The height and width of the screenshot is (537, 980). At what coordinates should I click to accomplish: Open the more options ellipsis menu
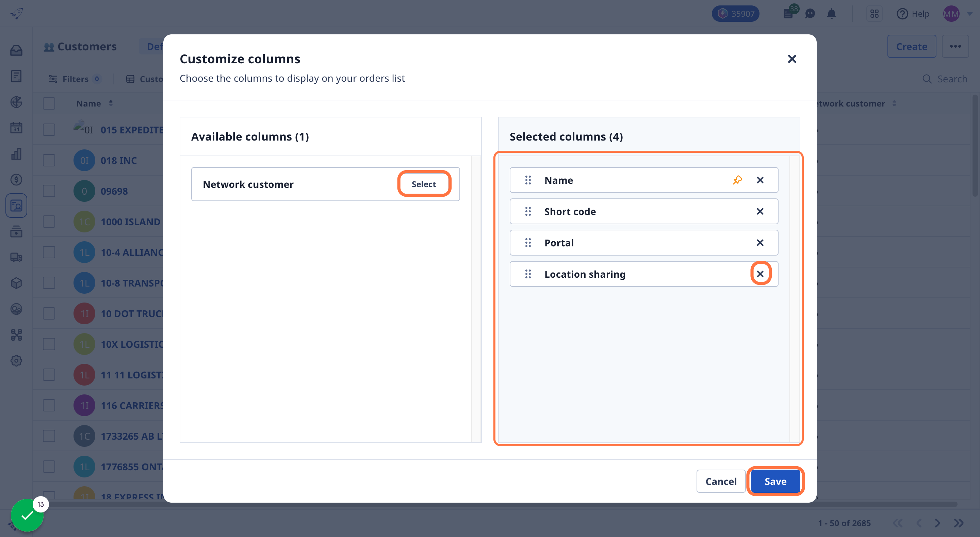pos(955,46)
